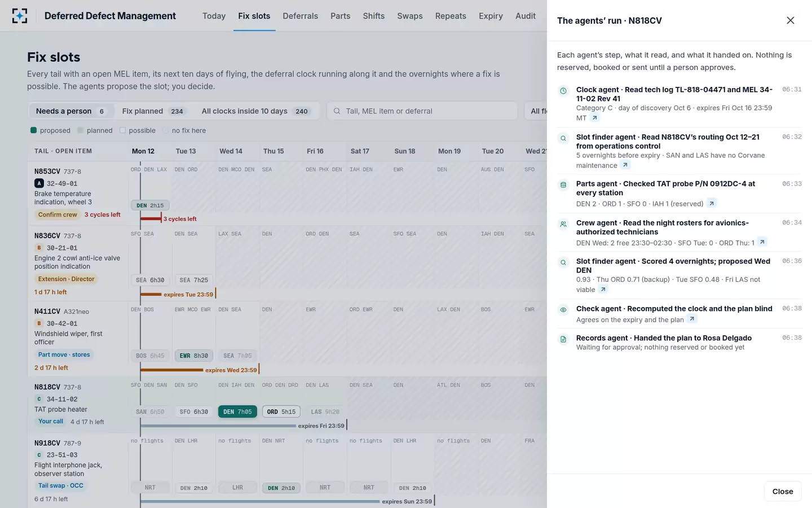Click the magnifier icon in the search field
This screenshot has height=508, width=812.
pyautogui.click(x=337, y=111)
